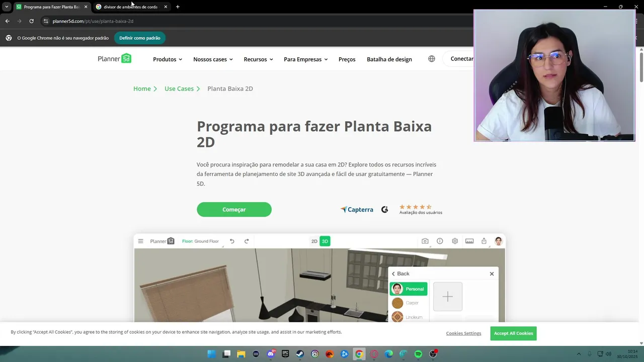644x362 pixels.
Task: Click the green Começar button
Action: pos(234,210)
